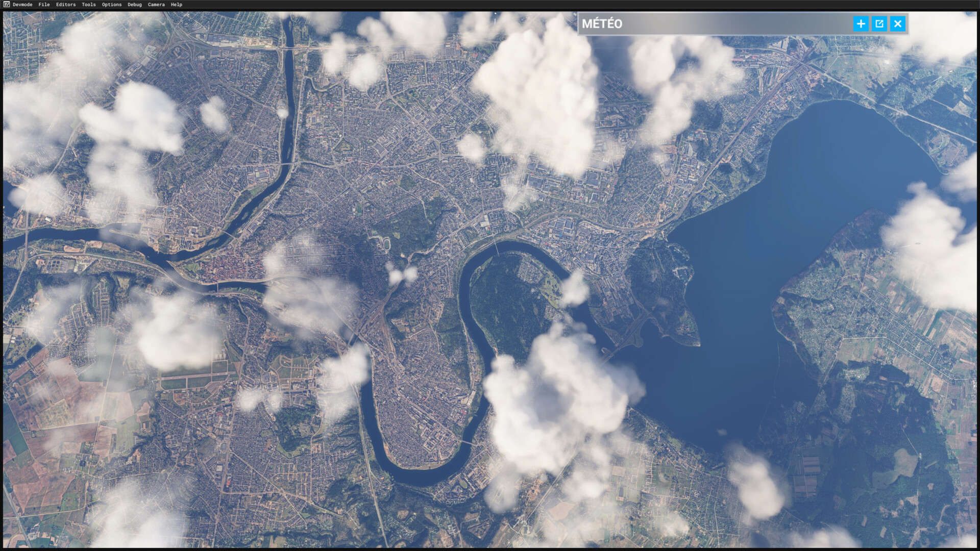The height and width of the screenshot is (551, 980).
Task: Open the Camera menu
Action: tap(156, 5)
